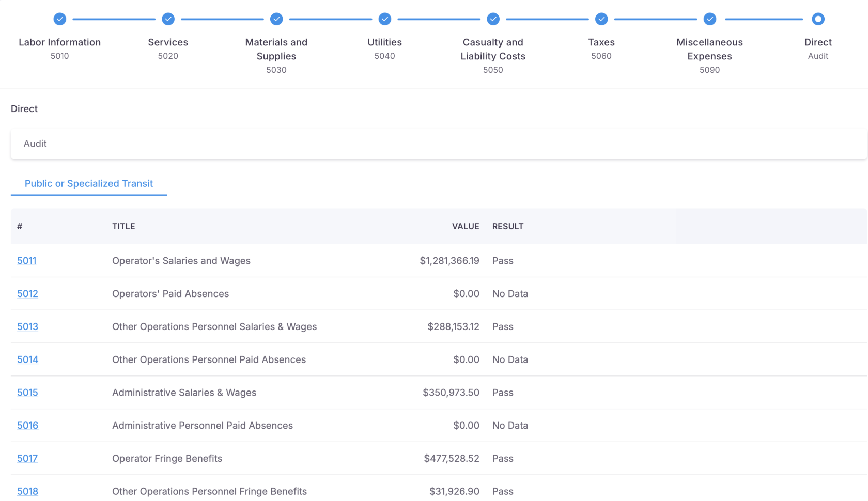This screenshot has width=868, height=501.
Task: Open link 5013 for Other Operations Personnel
Action: (27, 326)
